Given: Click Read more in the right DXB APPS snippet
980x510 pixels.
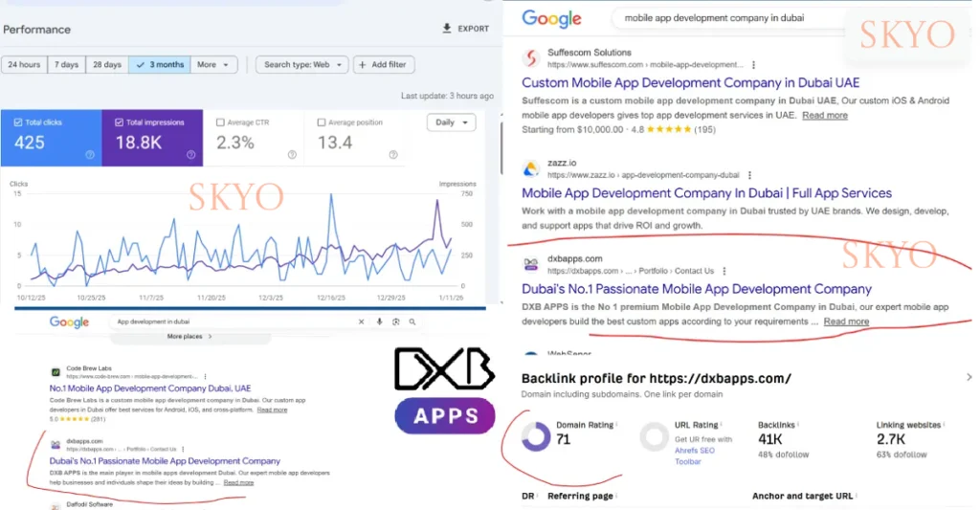Looking at the screenshot, I should 846,322.
